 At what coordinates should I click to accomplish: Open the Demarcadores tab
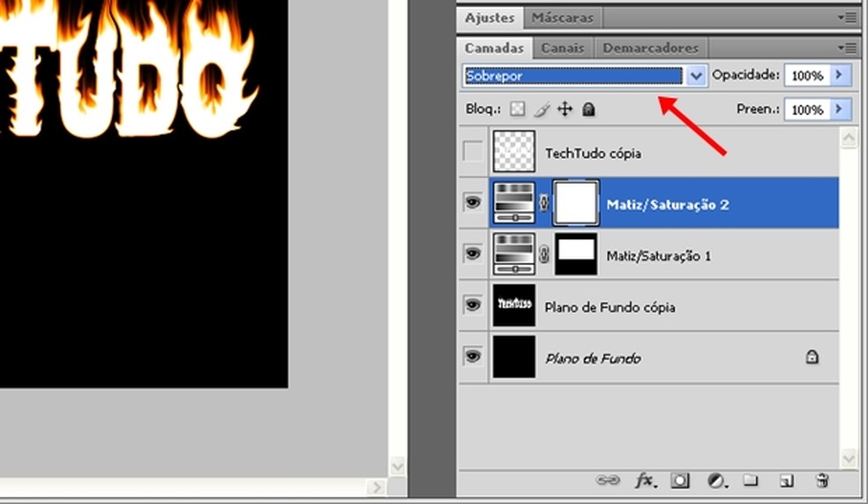click(x=650, y=49)
